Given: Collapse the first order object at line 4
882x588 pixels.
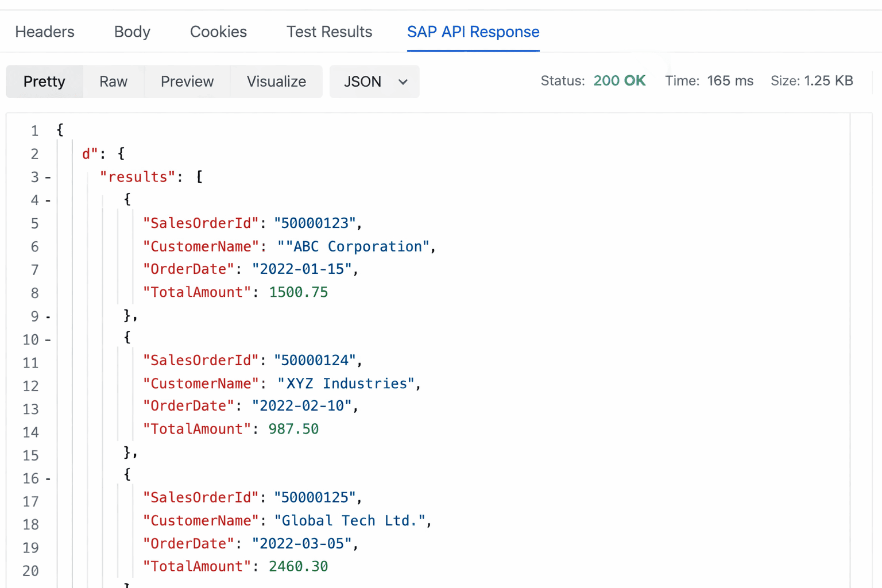Looking at the screenshot, I should point(47,200).
